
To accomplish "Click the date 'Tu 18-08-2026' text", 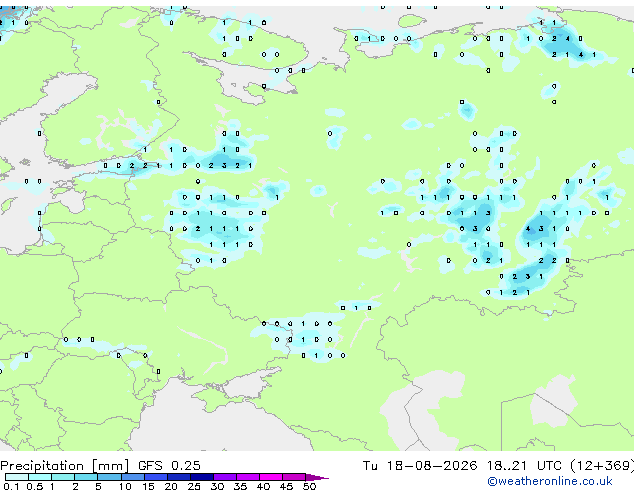I will pyautogui.click(x=420, y=466).
